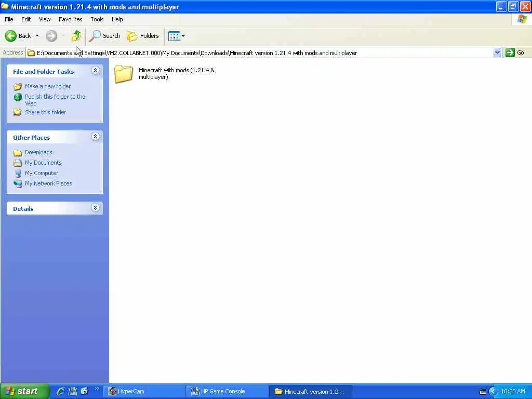
Task: Click the Up one level folder icon
Action: point(76,36)
